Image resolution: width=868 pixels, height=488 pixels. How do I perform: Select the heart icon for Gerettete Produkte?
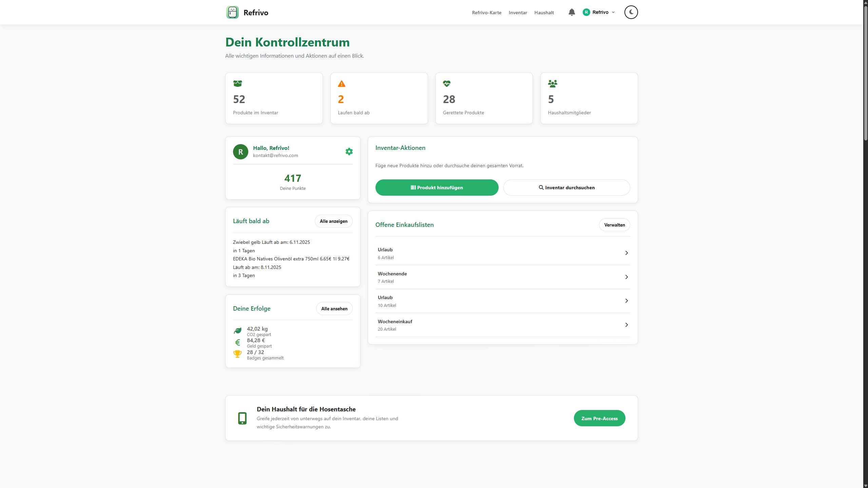pos(446,83)
